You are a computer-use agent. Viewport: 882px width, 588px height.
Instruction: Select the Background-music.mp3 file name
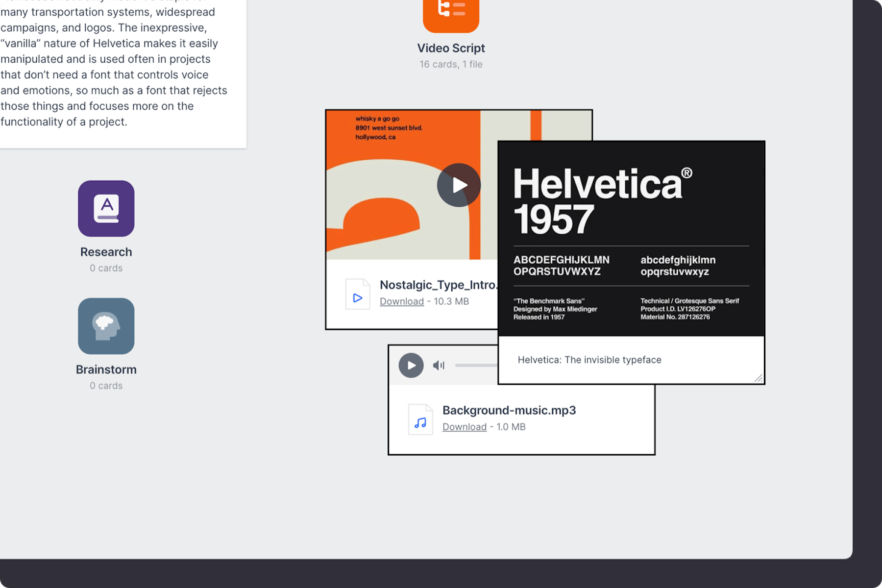[509, 410]
